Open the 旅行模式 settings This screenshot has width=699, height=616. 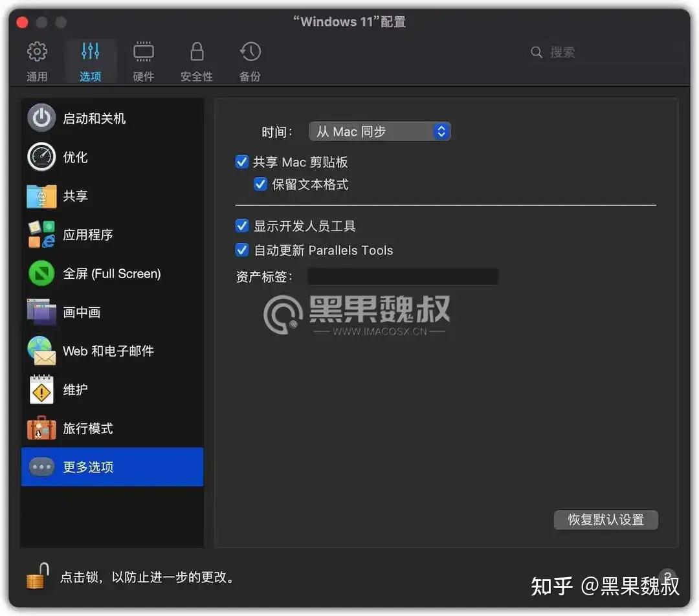pos(87,428)
